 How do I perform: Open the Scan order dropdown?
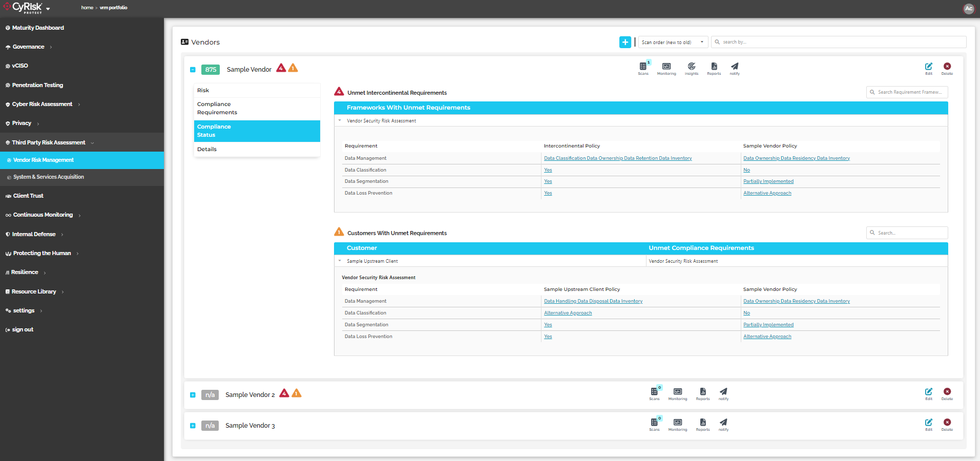(x=673, y=41)
